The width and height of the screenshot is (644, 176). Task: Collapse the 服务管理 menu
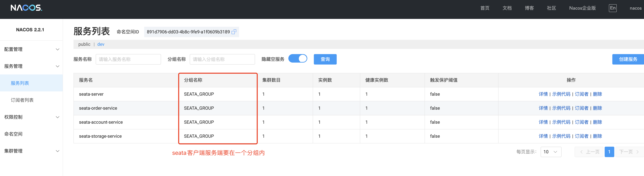click(31, 66)
